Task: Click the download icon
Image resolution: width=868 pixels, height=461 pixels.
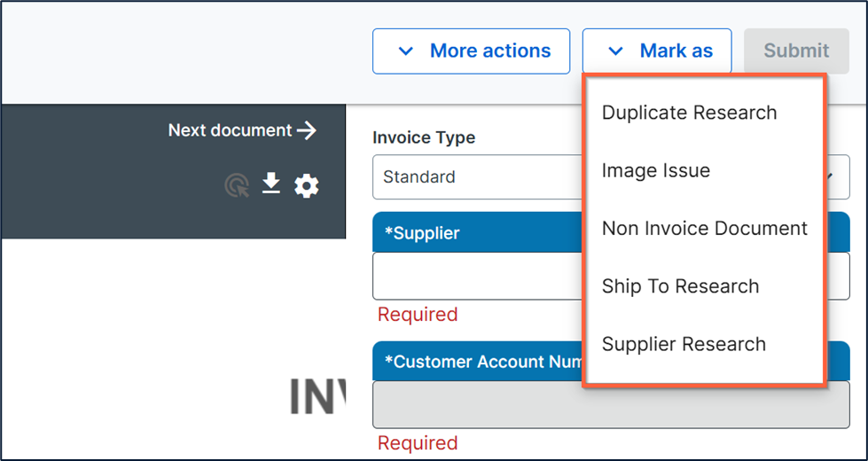Action: [270, 184]
